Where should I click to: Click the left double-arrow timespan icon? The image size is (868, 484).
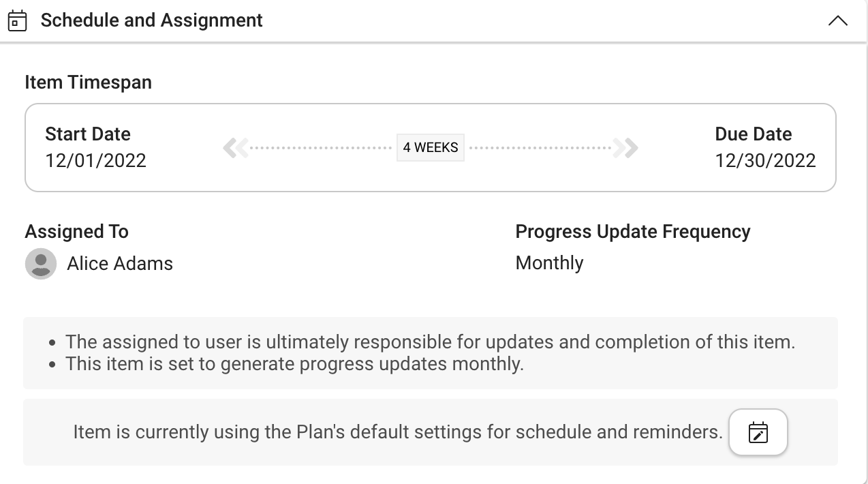[x=235, y=147]
